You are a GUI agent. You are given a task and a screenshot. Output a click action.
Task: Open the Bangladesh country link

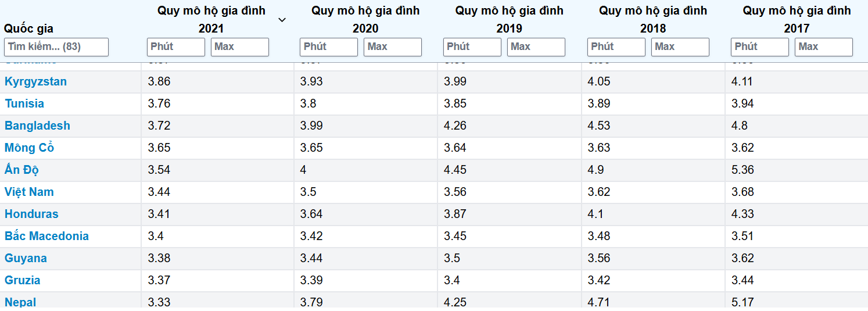(37, 126)
